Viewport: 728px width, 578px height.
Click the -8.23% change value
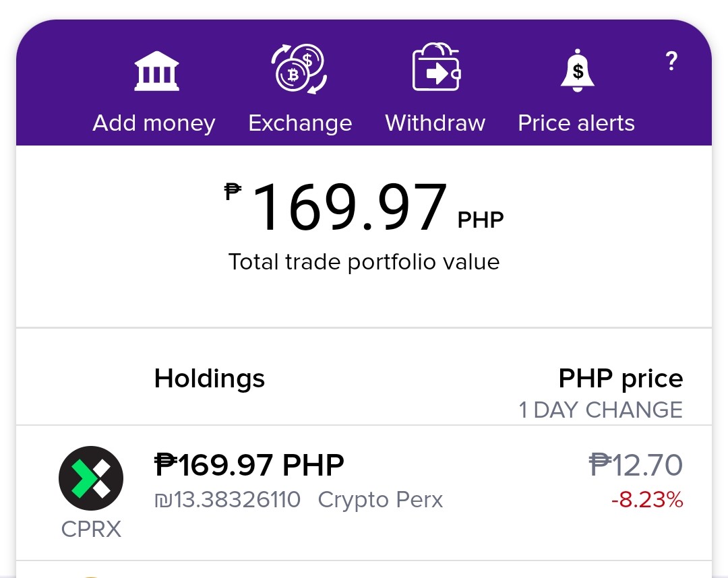(647, 500)
